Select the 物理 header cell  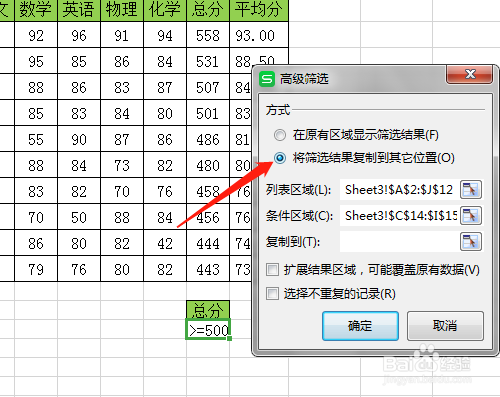click(x=122, y=10)
